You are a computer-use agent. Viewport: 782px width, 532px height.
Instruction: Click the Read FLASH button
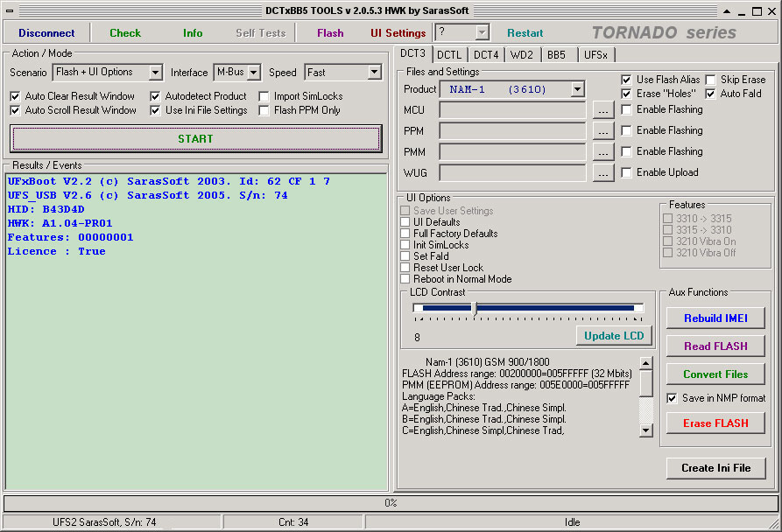(x=715, y=346)
